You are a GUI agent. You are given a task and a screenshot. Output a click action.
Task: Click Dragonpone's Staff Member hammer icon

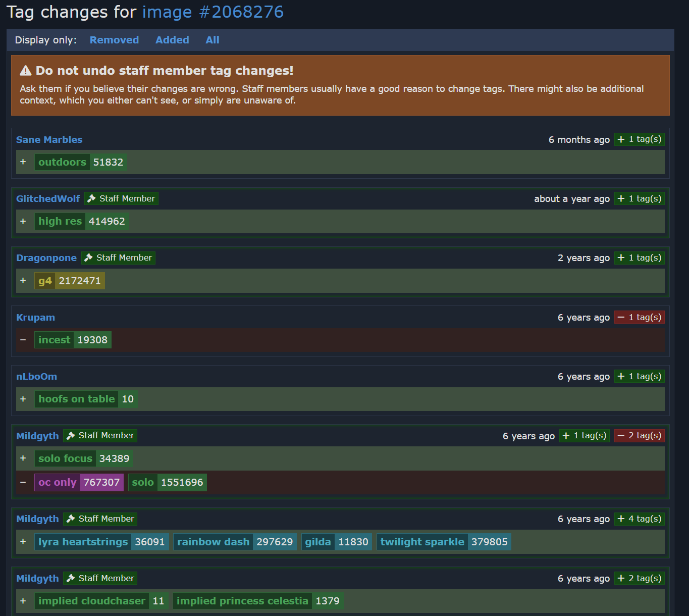(88, 258)
